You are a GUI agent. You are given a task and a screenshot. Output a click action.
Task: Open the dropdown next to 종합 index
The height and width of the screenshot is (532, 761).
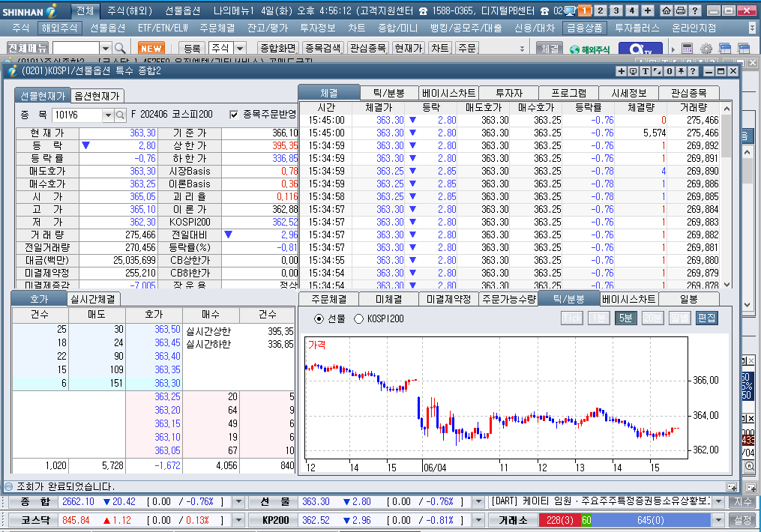[x=238, y=501]
